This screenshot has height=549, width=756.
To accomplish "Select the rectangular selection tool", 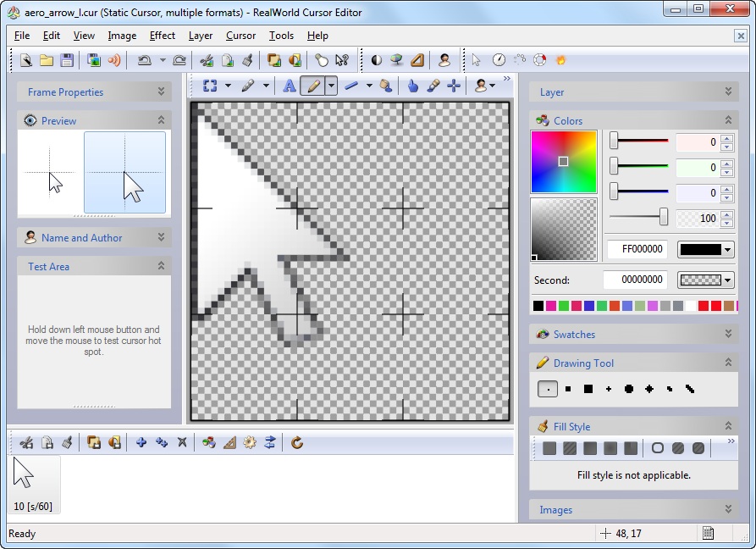I will tap(209, 86).
